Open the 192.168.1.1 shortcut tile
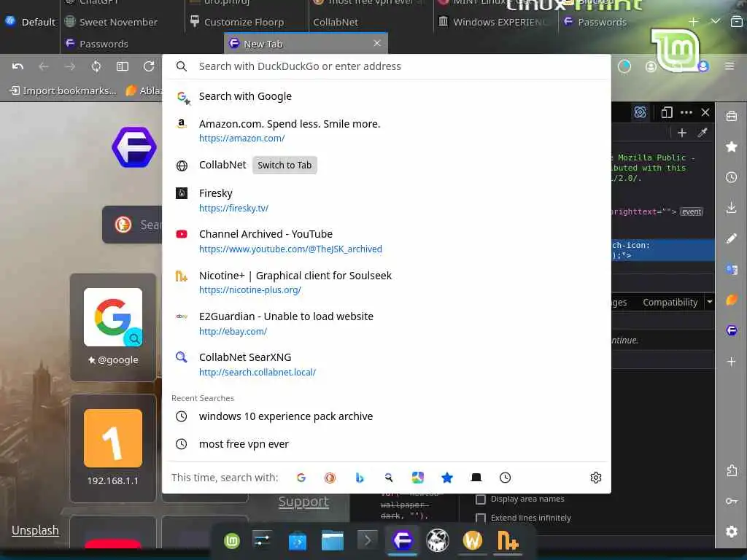The image size is (747, 560). tap(113, 448)
